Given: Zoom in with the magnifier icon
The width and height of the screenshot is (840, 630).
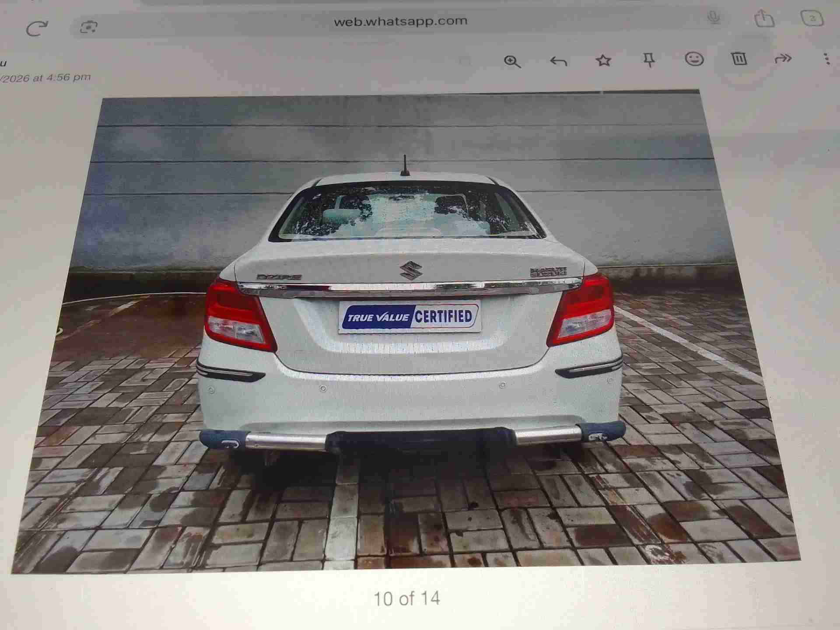Looking at the screenshot, I should coord(512,61).
